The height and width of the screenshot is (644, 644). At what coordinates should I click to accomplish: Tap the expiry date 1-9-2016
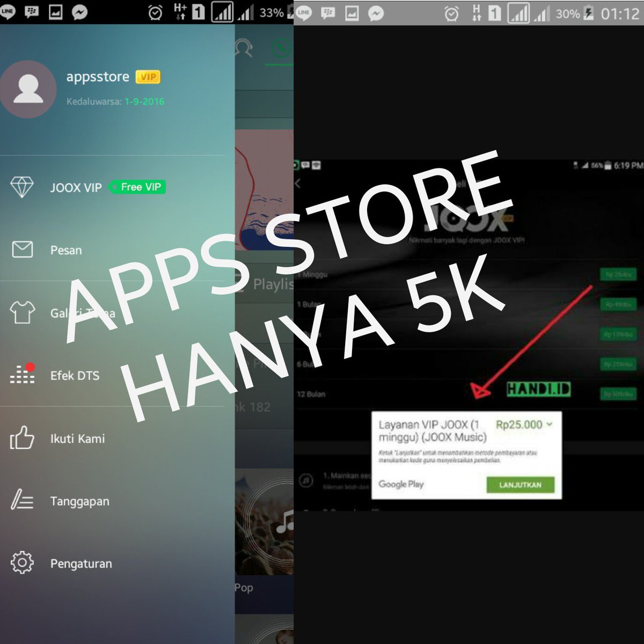(x=144, y=101)
